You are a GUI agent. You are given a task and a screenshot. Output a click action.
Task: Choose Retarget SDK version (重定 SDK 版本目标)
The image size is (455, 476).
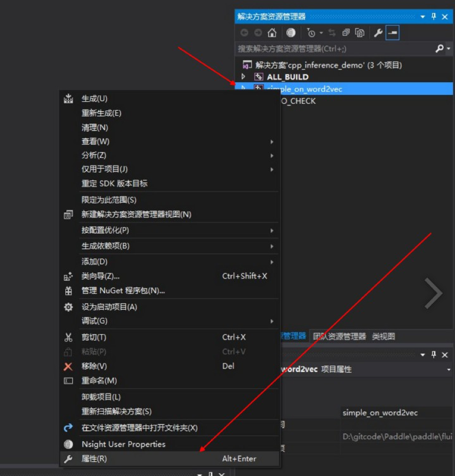tap(170, 183)
